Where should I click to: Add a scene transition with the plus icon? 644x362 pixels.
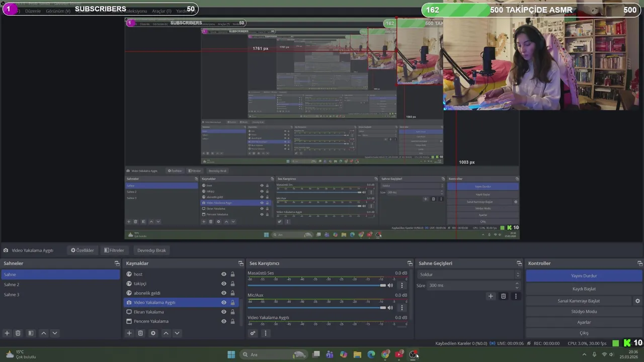[x=491, y=296]
